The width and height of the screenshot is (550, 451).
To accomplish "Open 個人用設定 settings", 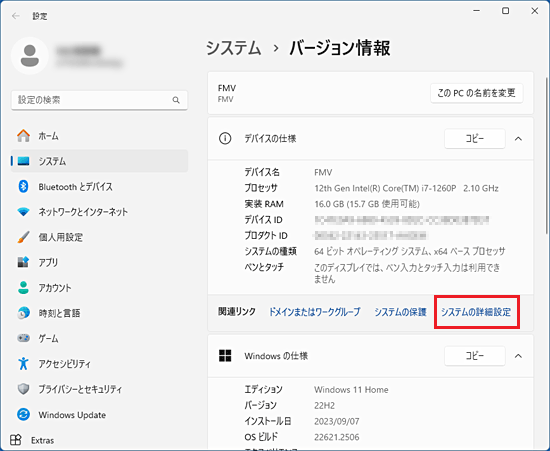I will [x=99, y=237].
